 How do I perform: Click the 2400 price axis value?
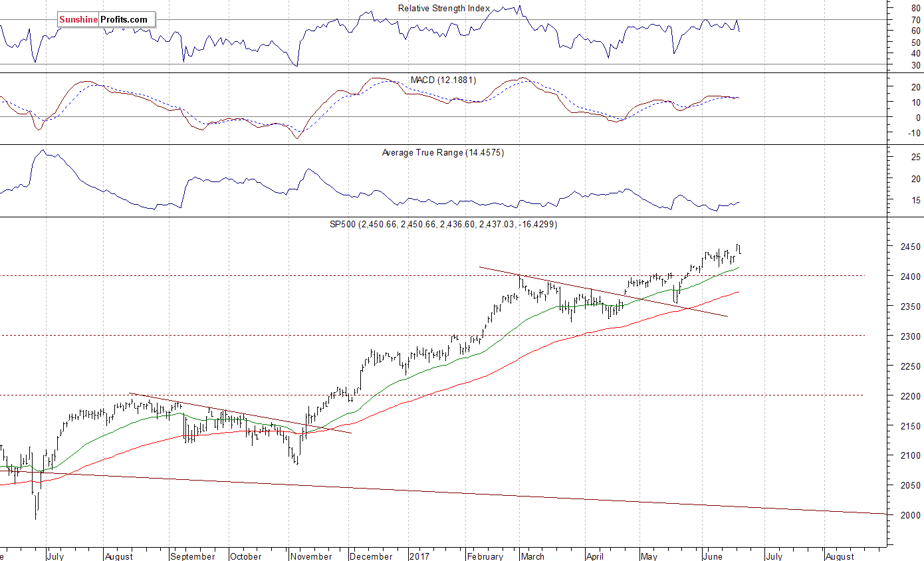click(x=910, y=277)
